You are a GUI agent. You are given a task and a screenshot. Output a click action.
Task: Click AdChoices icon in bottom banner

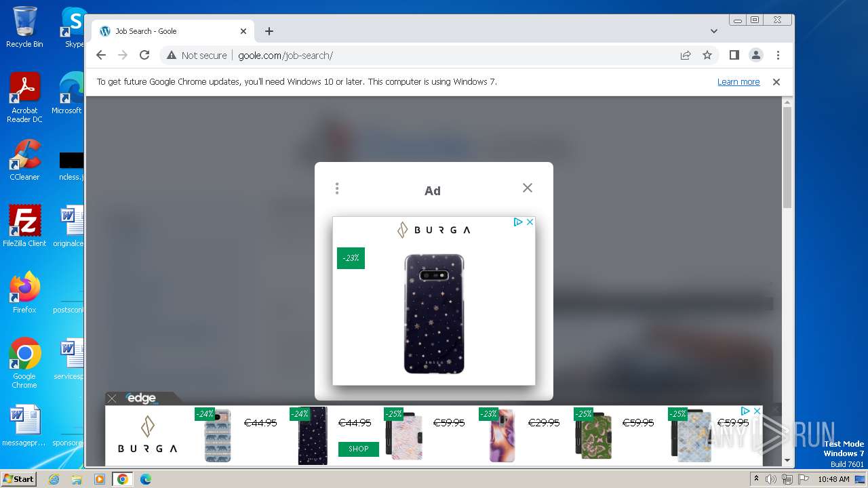tap(745, 411)
